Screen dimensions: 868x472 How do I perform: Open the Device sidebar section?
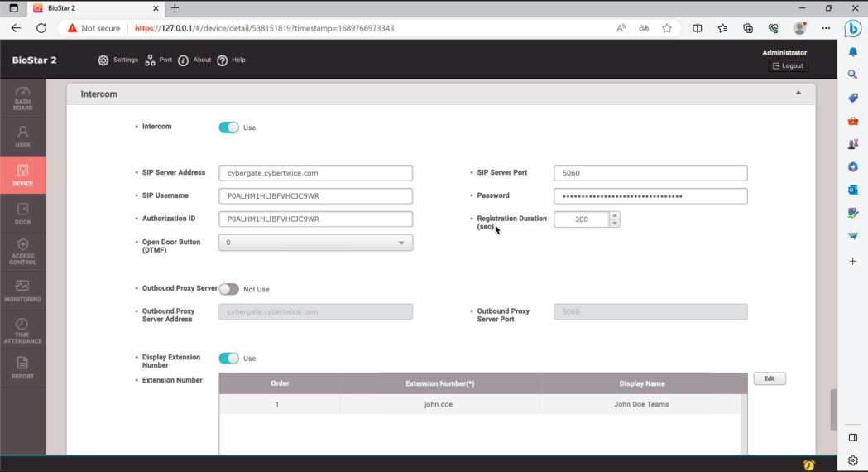[x=22, y=175]
